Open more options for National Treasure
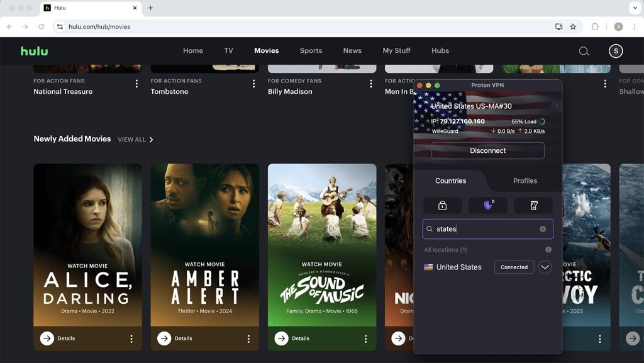Screen dimensions: 644x363 click(x=136, y=84)
